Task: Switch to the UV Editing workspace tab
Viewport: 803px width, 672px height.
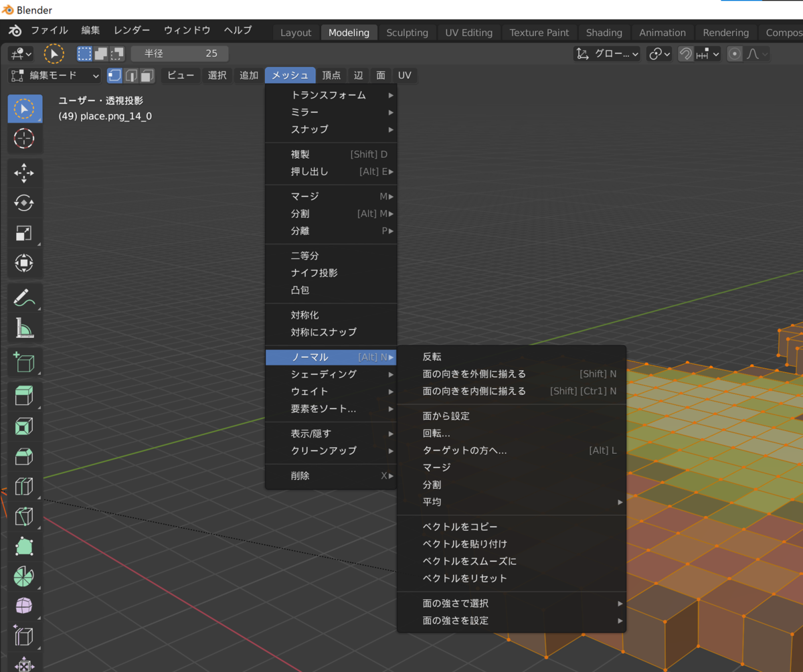Action: 468,32
